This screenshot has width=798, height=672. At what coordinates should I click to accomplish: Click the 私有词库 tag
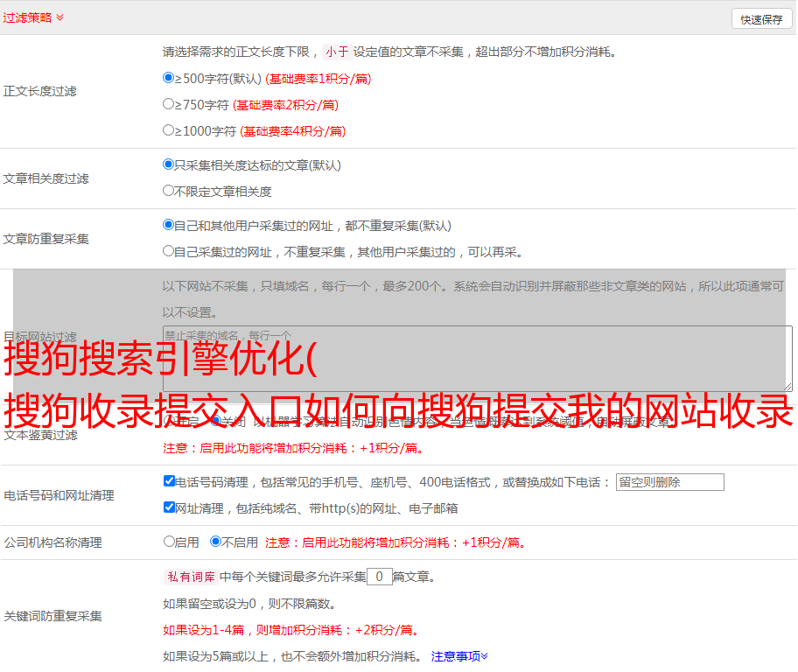[x=192, y=577]
